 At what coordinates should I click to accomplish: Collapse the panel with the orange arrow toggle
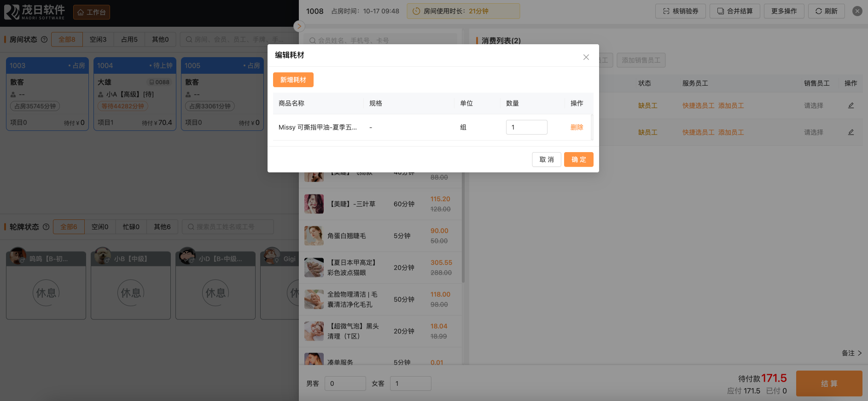(x=299, y=26)
